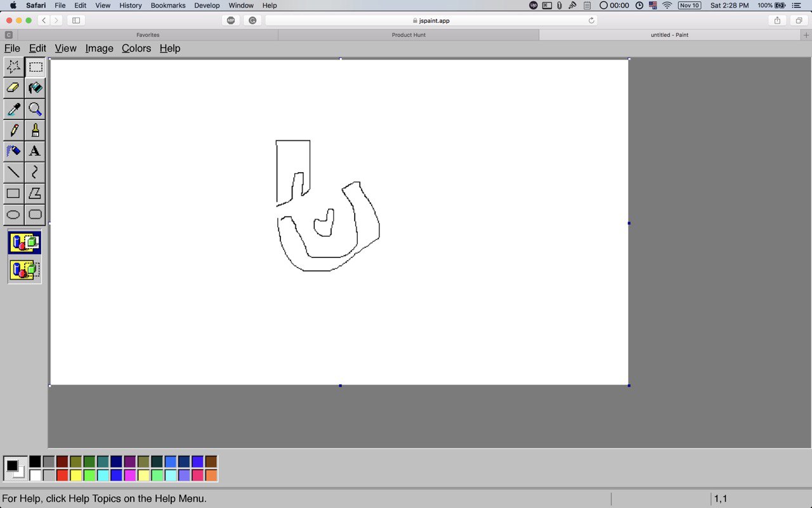Select the bright red palette color
The image size is (812, 508).
point(62,475)
